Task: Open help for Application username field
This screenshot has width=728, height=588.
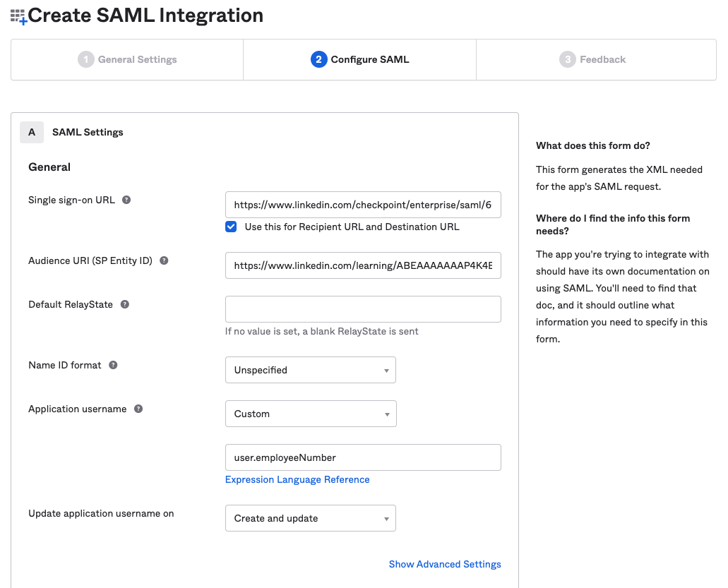Action: 138,408
